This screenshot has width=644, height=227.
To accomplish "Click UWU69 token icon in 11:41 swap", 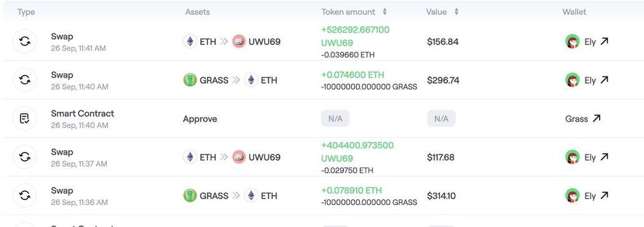I will (238, 41).
